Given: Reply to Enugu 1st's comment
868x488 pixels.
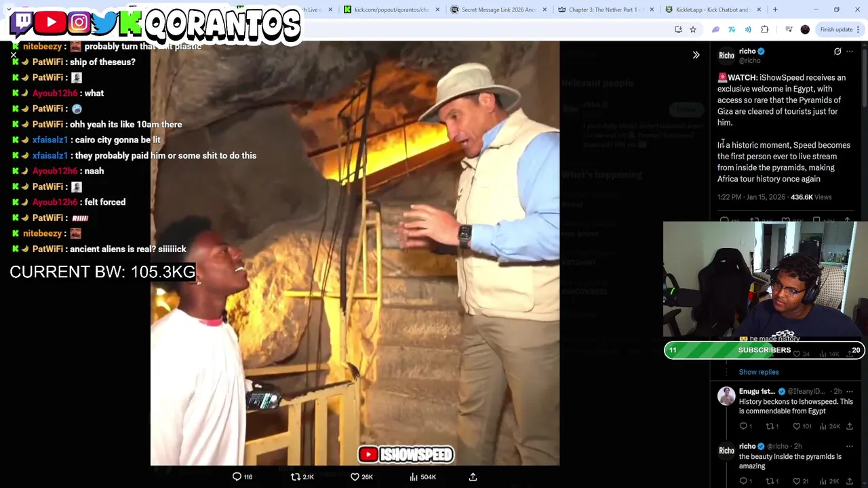Looking at the screenshot, I should tap(745, 426).
